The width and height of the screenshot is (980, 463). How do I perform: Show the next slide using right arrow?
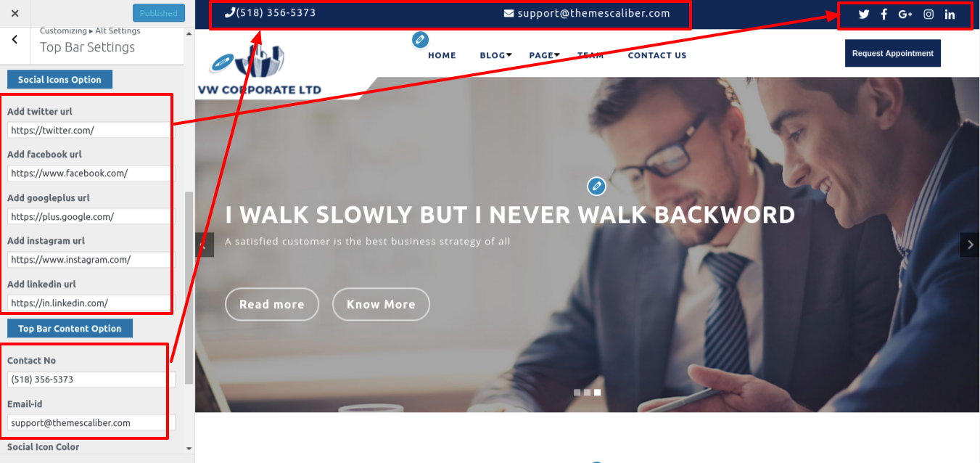[970, 245]
